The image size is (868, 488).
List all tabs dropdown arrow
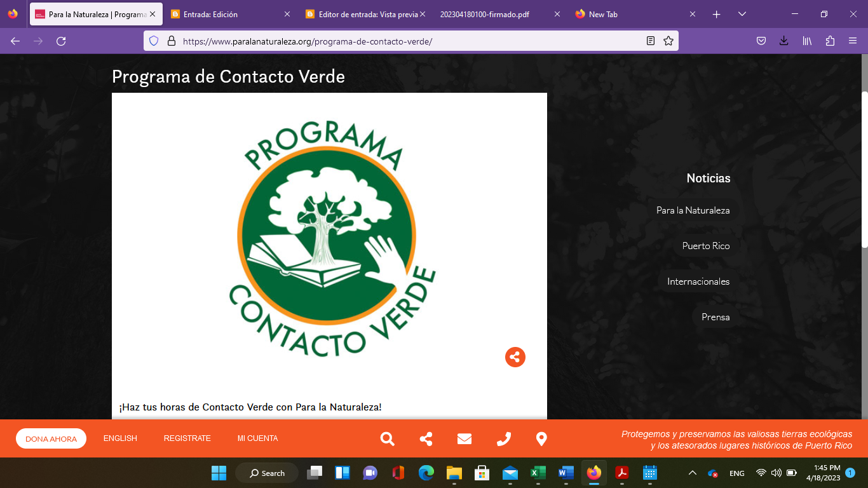742,14
